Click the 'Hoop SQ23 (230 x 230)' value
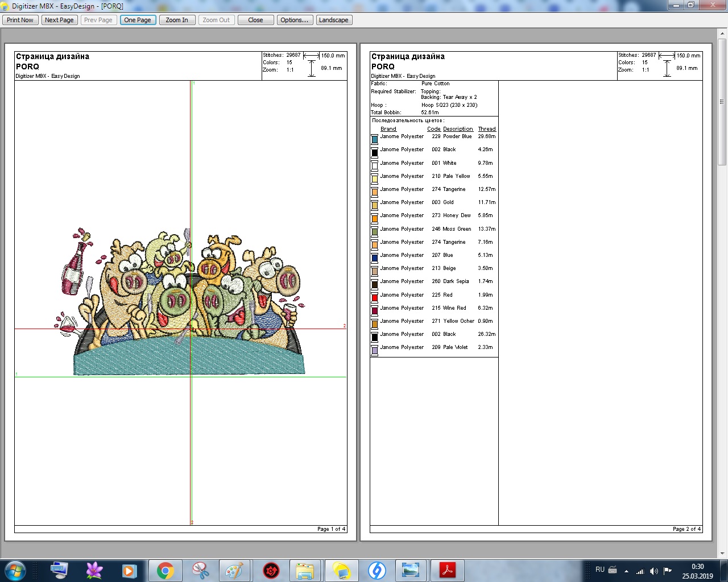Viewport: 728px width, 582px height. [x=449, y=105]
